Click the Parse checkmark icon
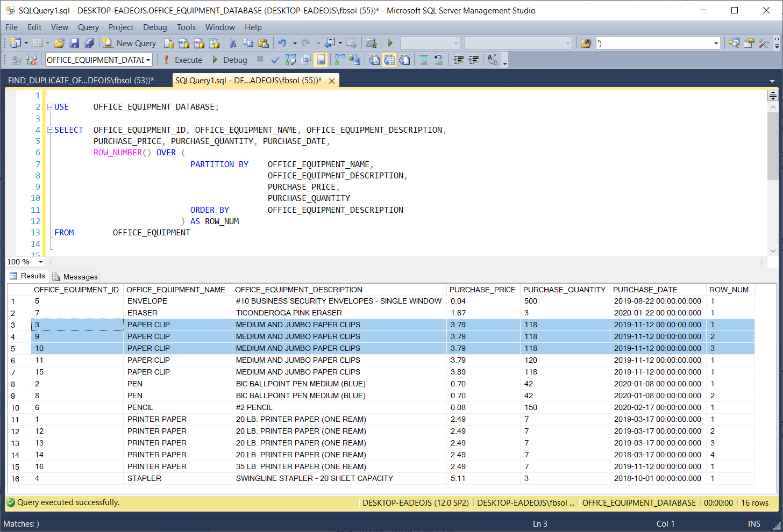 pos(275,60)
